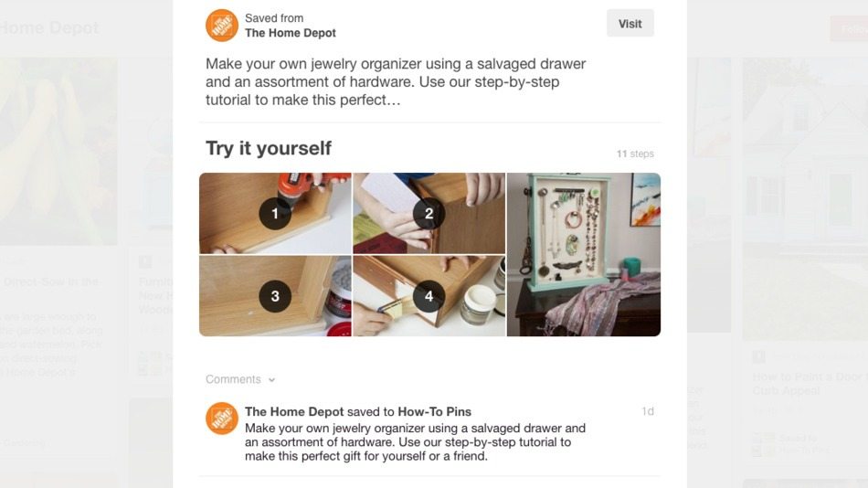
Task: Open step 3 circle badge
Action: pos(275,296)
